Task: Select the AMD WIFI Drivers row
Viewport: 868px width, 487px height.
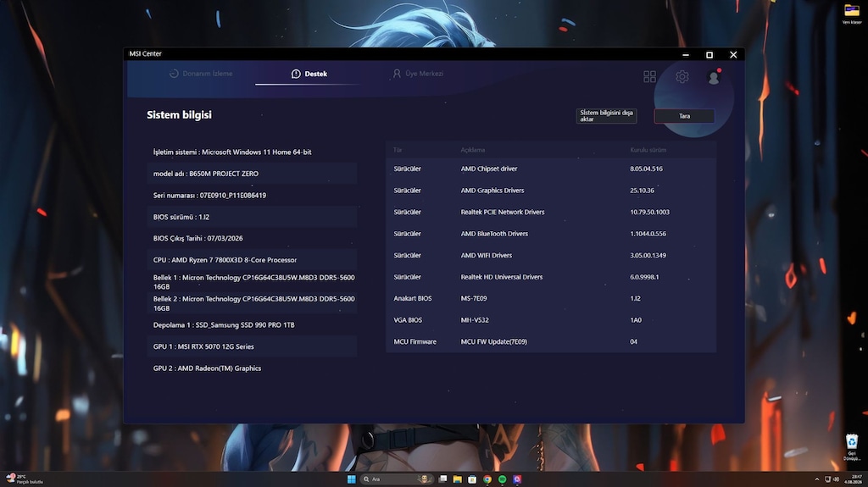Action: [551, 255]
